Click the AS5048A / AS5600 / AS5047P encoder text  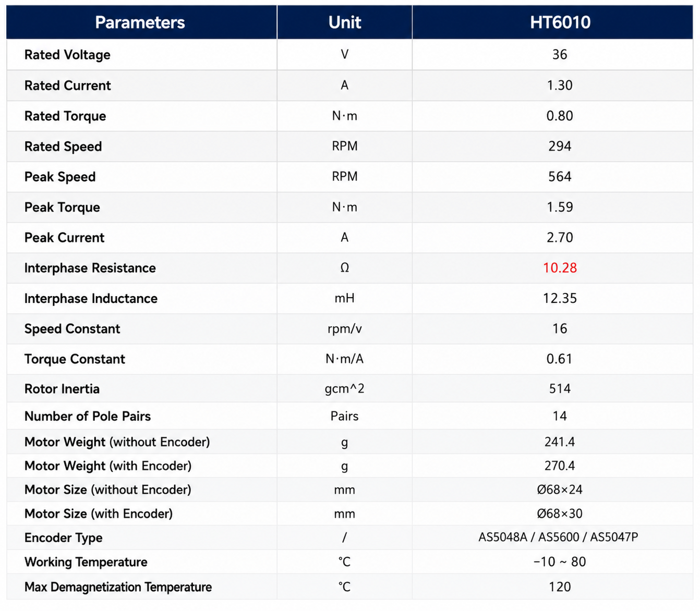pos(559,537)
